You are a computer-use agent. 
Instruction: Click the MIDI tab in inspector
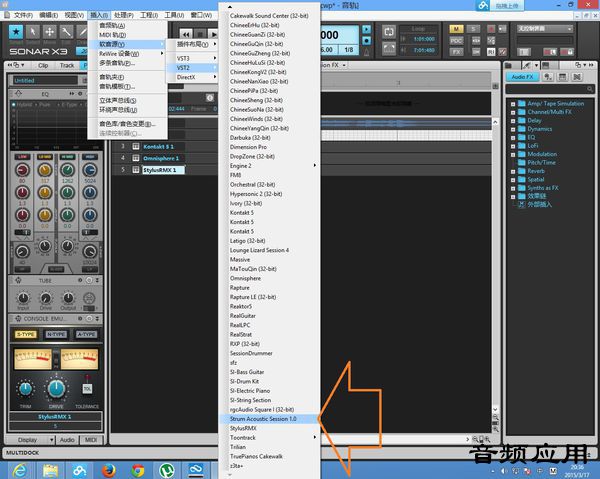[91, 440]
